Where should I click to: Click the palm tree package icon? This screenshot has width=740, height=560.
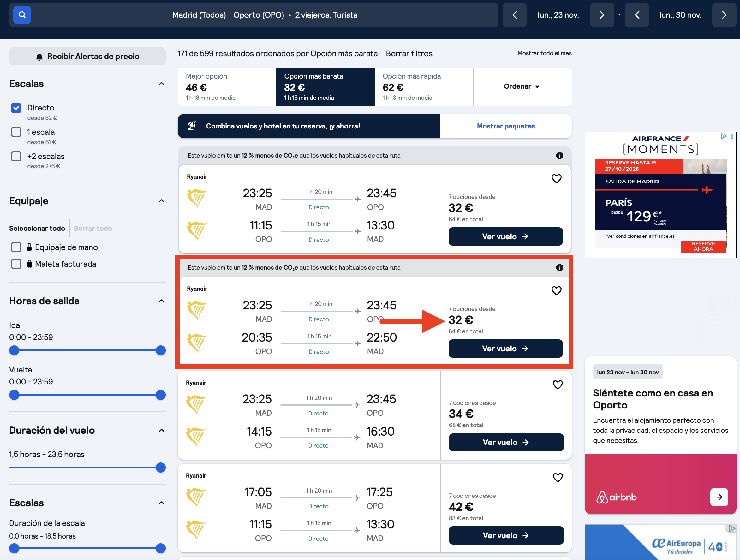click(192, 126)
